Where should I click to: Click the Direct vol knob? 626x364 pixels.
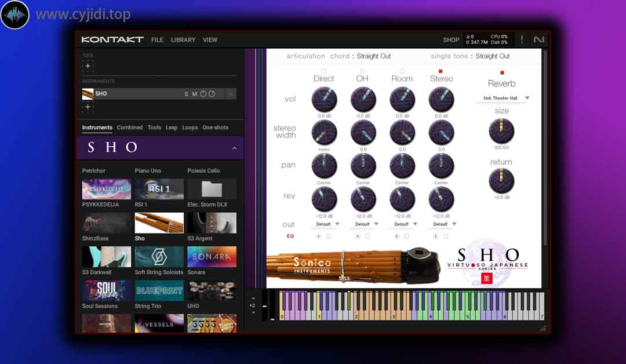click(324, 99)
